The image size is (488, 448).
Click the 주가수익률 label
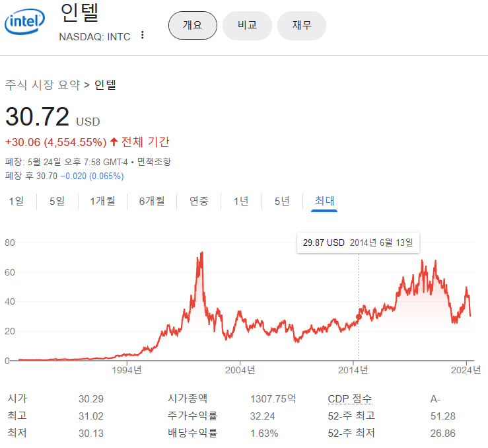click(192, 416)
